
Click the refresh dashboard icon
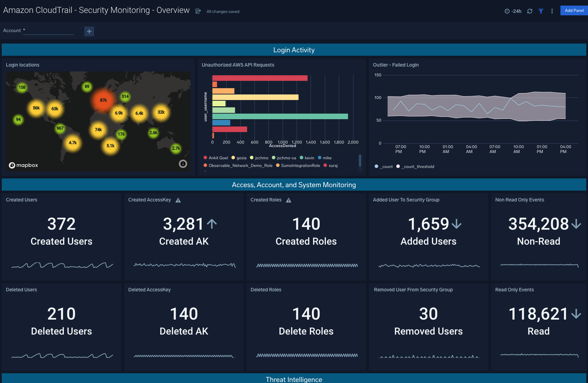pyautogui.click(x=530, y=11)
